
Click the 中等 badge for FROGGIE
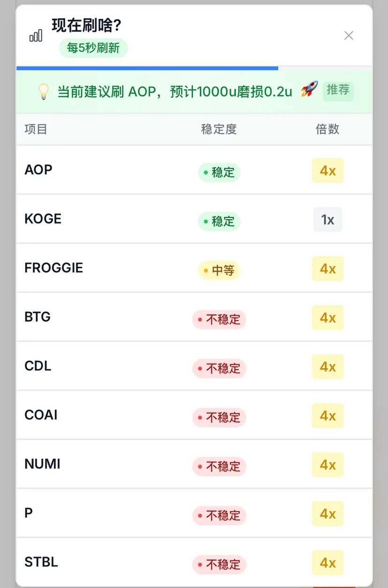(x=219, y=271)
